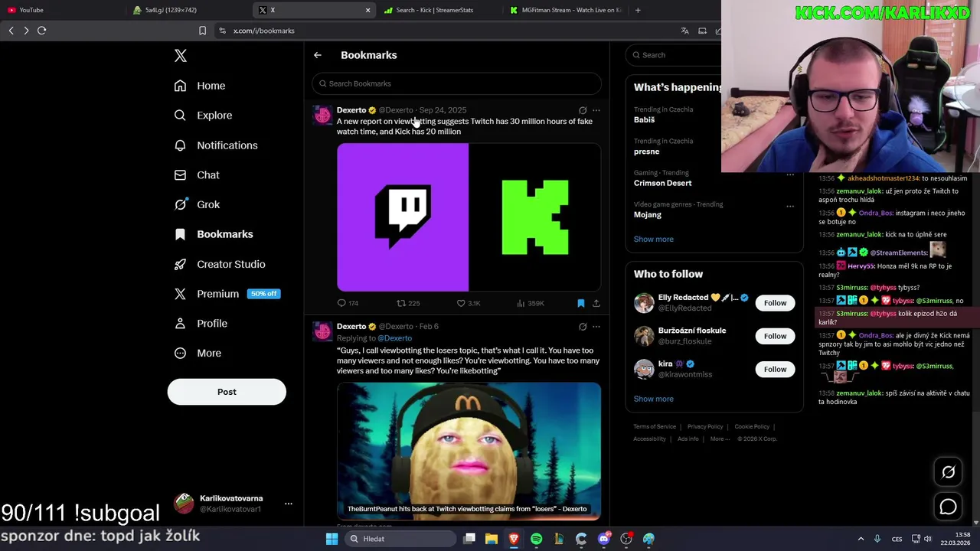View analytics showing 359K views
The width and height of the screenshot is (980, 551).
[531, 303]
